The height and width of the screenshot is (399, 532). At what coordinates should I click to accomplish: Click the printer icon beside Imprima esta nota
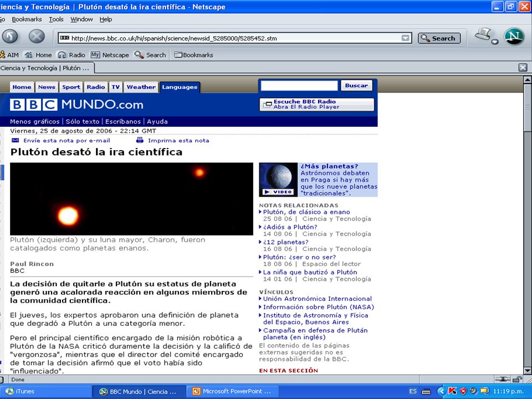[140, 140]
